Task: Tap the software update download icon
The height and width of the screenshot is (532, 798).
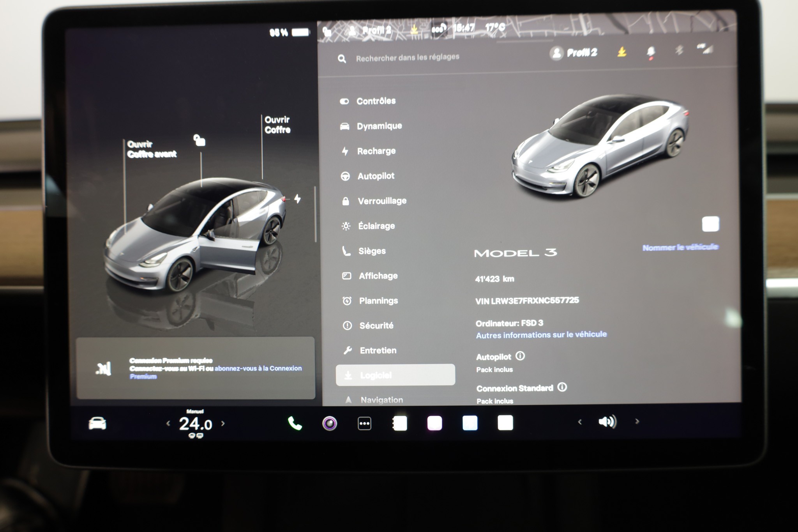Action: pos(622,52)
